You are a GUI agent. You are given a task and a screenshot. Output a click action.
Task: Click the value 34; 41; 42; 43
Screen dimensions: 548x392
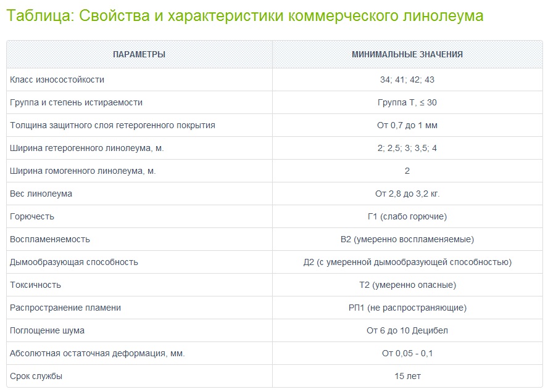407,80
